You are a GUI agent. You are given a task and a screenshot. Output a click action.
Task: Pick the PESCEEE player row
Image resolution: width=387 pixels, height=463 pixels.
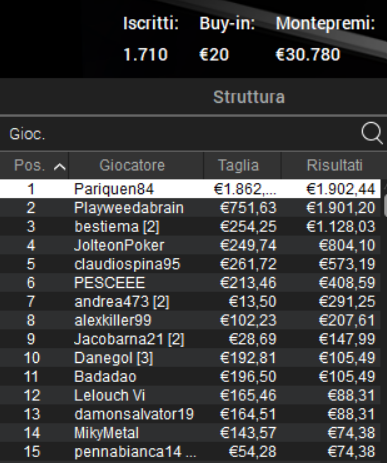click(x=190, y=283)
